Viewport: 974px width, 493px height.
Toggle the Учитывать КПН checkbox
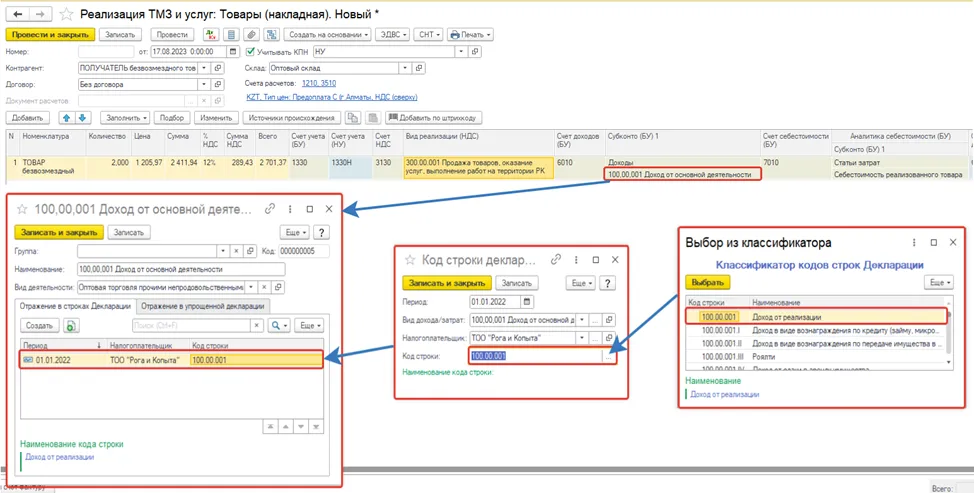point(250,52)
